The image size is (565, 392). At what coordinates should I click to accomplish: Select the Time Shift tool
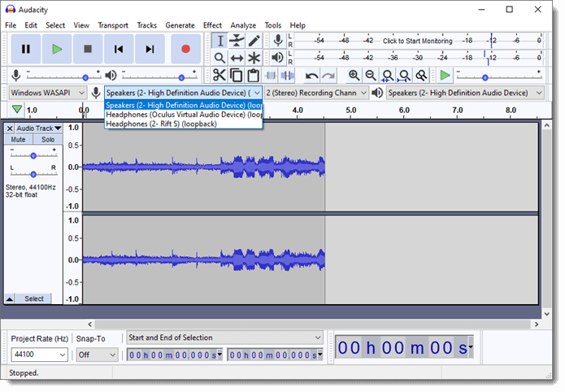(237, 58)
